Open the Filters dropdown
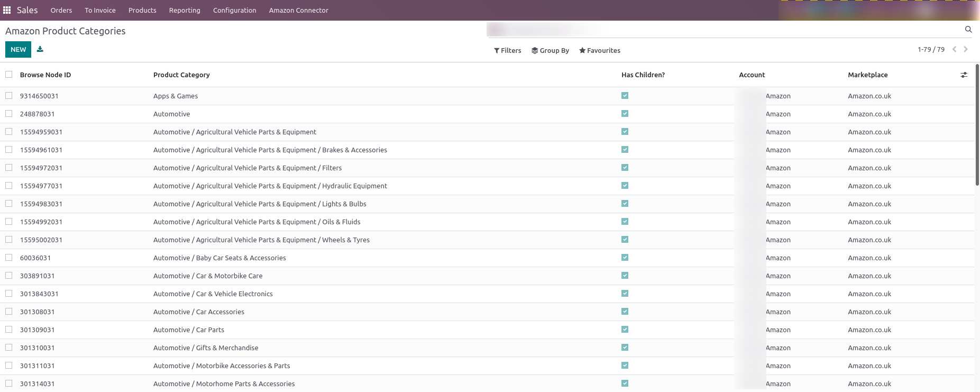The height and width of the screenshot is (392, 980). pos(508,51)
